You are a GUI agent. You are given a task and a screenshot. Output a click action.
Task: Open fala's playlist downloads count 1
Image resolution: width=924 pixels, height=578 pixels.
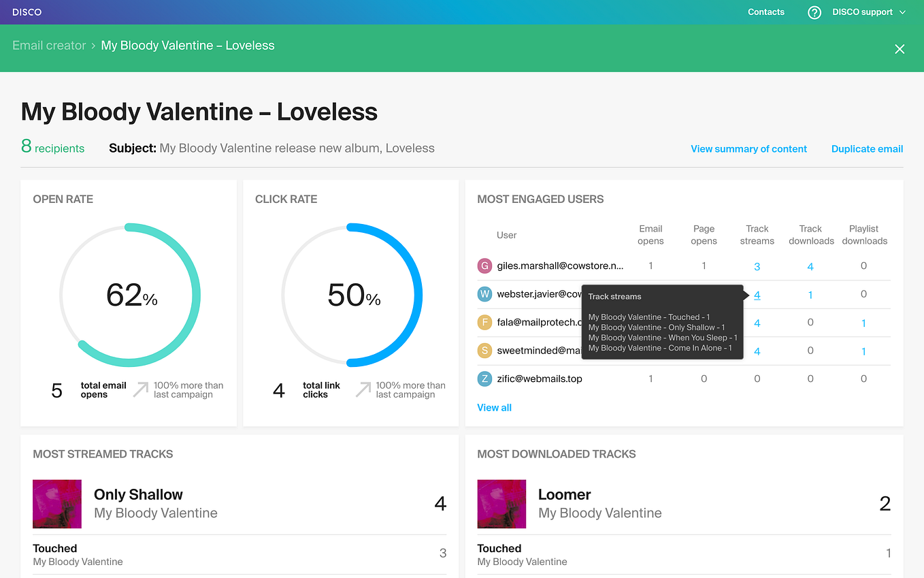click(x=863, y=323)
